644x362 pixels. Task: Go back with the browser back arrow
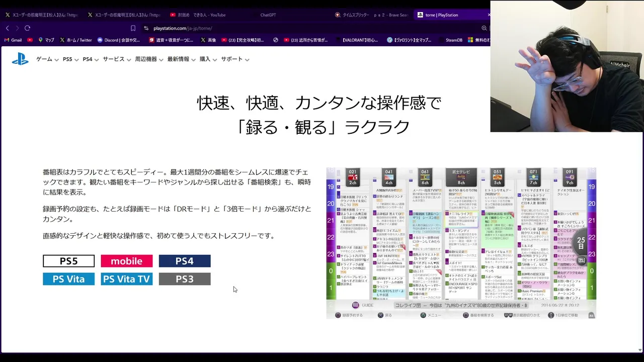[x=7, y=28]
